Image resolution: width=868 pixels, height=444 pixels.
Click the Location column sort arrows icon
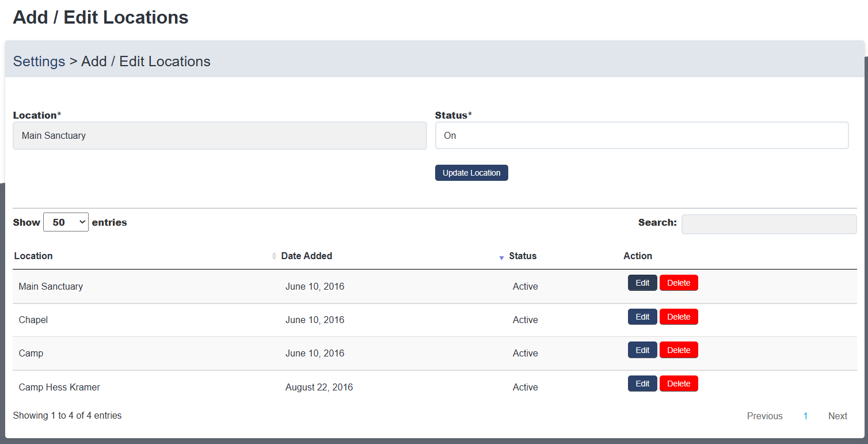(x=274, y=256)
